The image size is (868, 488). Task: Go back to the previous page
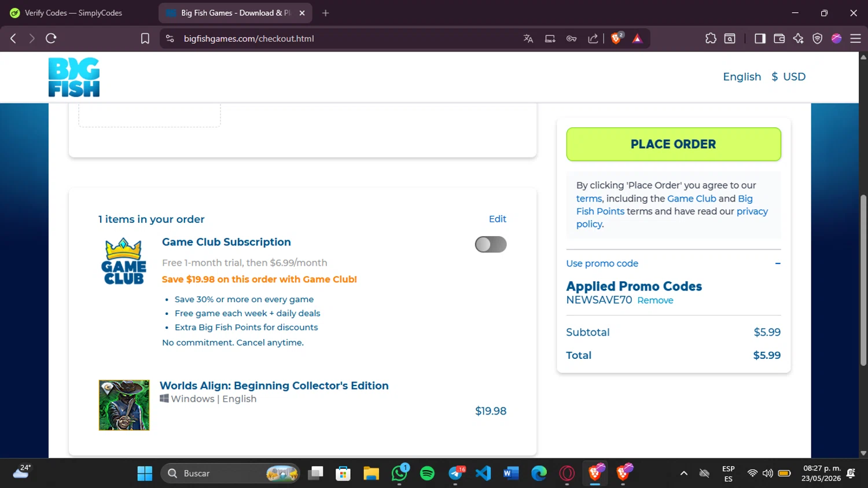tap(13, 39)
